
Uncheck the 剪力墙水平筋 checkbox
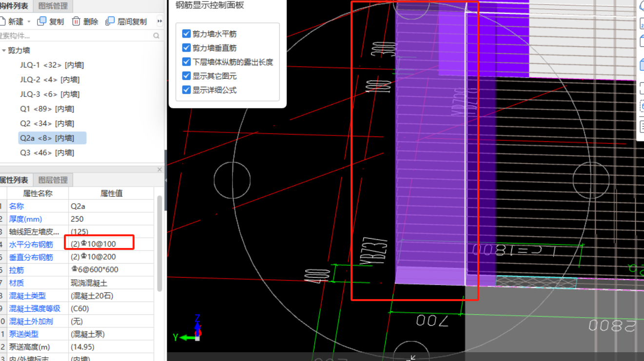(186, 34)
